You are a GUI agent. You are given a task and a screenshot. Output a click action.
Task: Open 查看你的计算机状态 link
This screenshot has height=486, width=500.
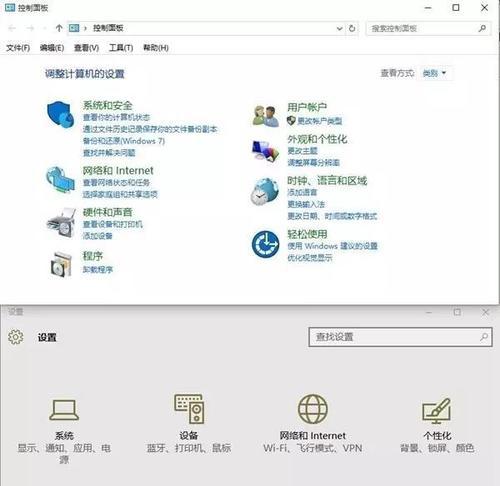click(x=116, y=117)
